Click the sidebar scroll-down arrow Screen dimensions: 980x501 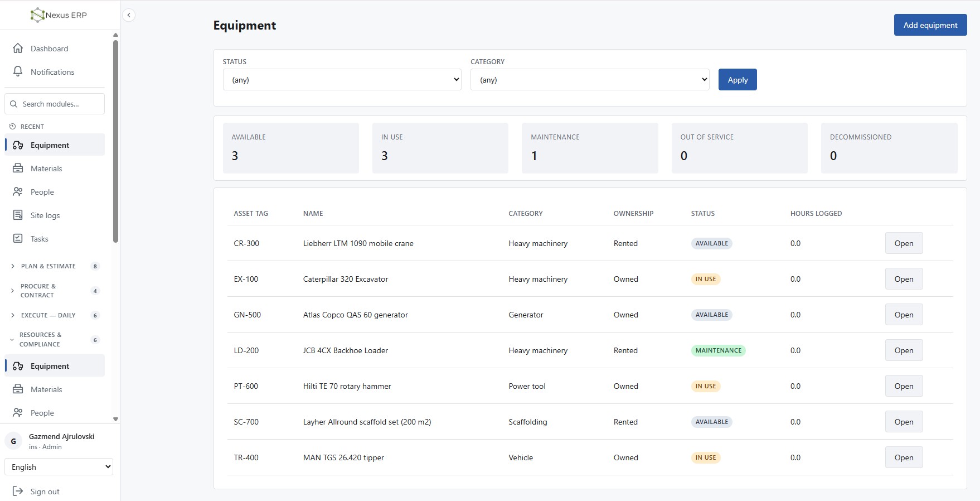click(x=115, y=419)
